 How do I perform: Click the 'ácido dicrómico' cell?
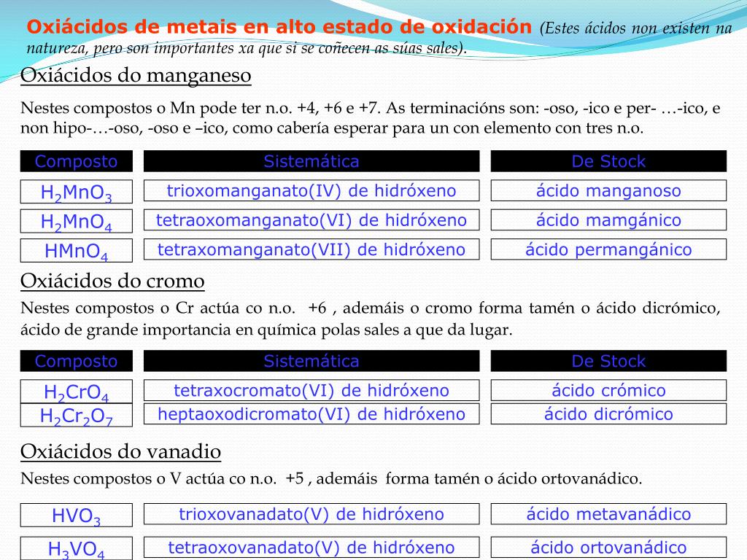point(609,414)
